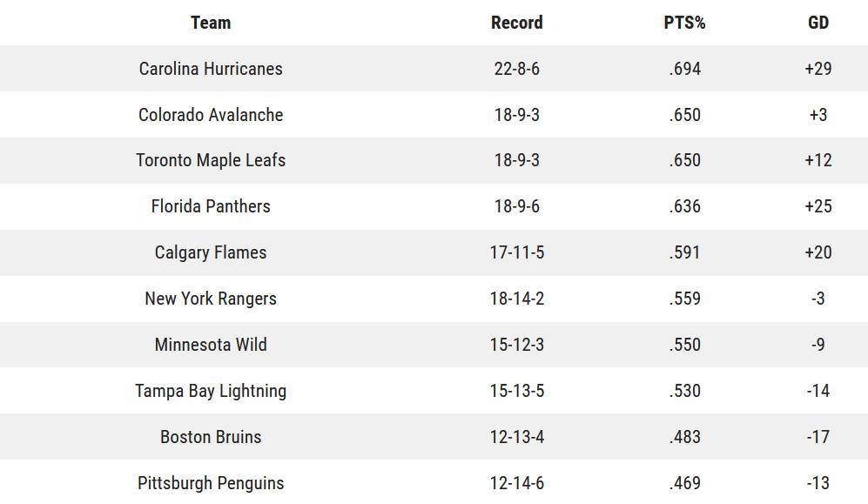Select Tampa Bay Lightning in the list
This screenshot has width=868, height=504.
tap(211, 391)
